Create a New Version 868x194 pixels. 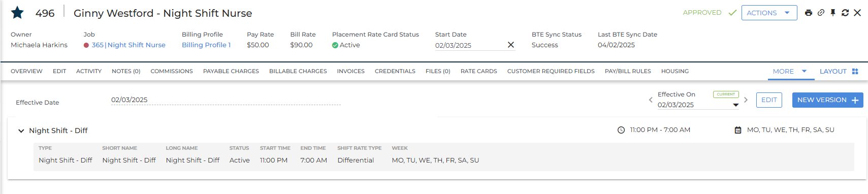click(828, 100)
